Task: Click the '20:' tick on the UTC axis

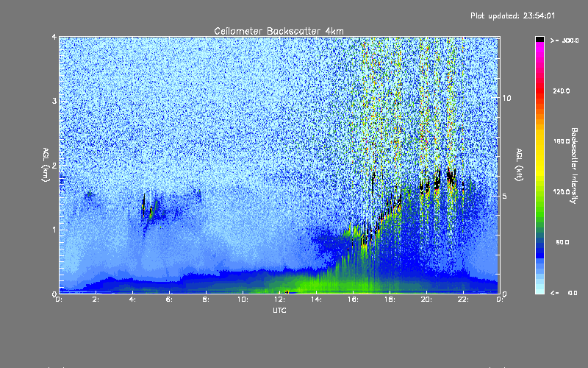Action: click(426, 300)
